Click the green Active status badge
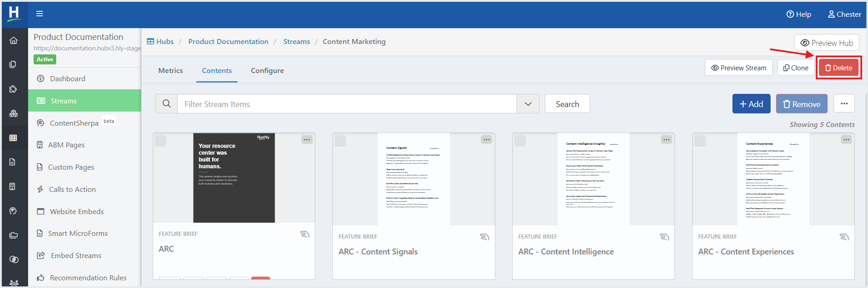 (45, 59)
